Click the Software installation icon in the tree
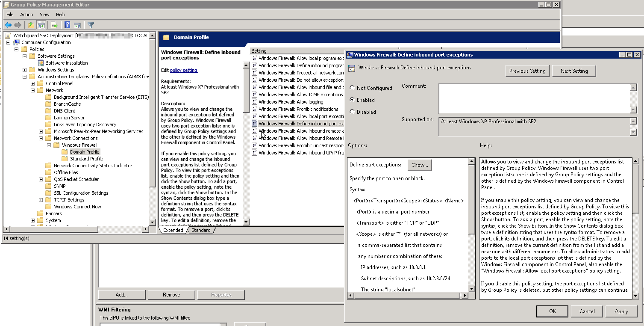The image size is (644, 326). pyautogui.click(x=41, y=63)
